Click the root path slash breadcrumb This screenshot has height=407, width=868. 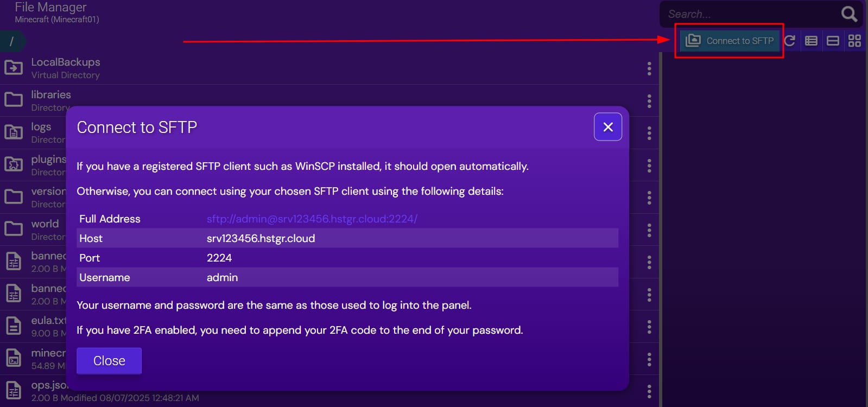click(11, 41)
